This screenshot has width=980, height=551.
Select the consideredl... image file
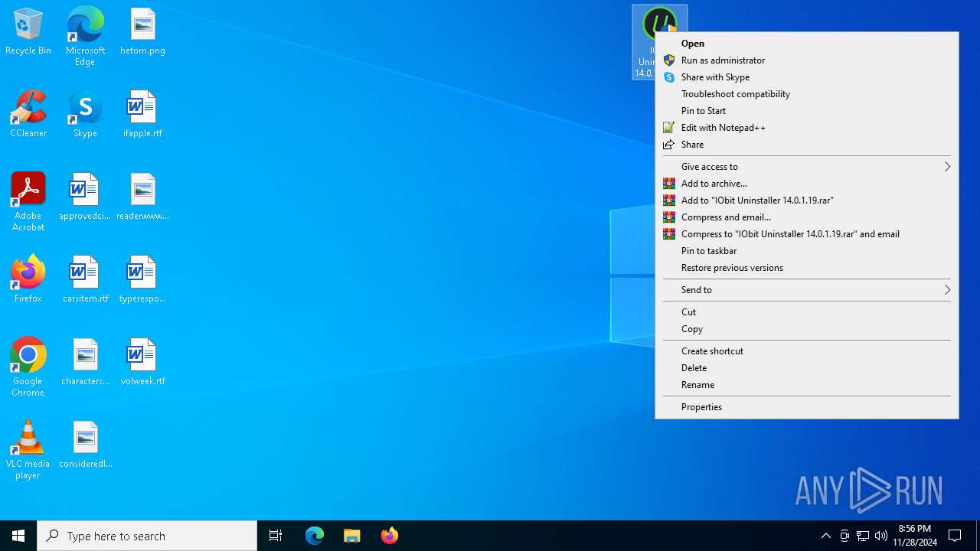pos(85,445)
